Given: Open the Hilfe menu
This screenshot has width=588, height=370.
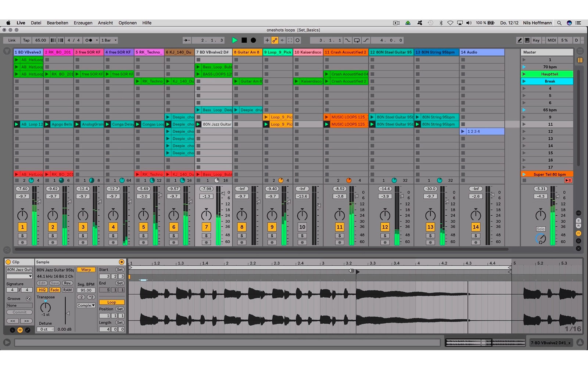Looking at the screenshot, I should 147,23.
